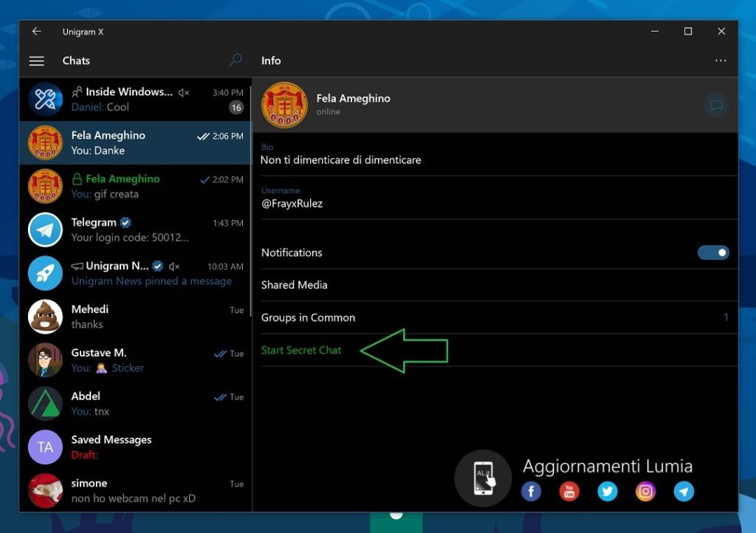
Task: Click Inside Windows group avatar
Action: click(45, 100)
